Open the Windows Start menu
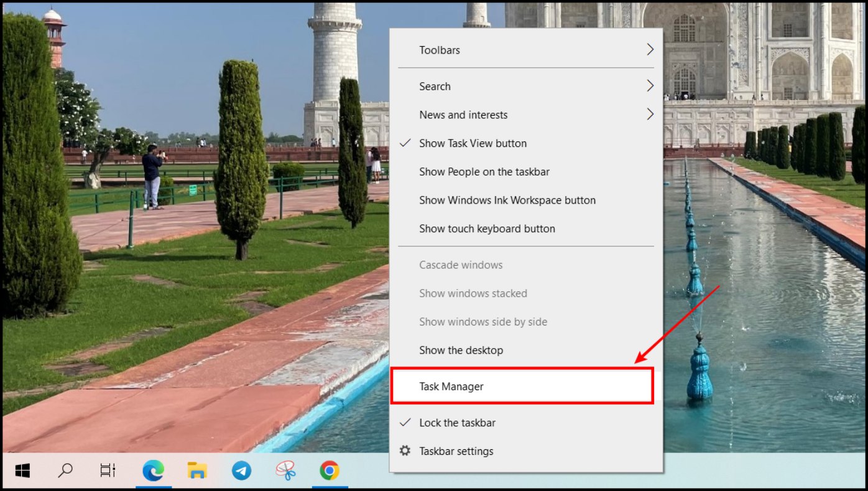 22,470
